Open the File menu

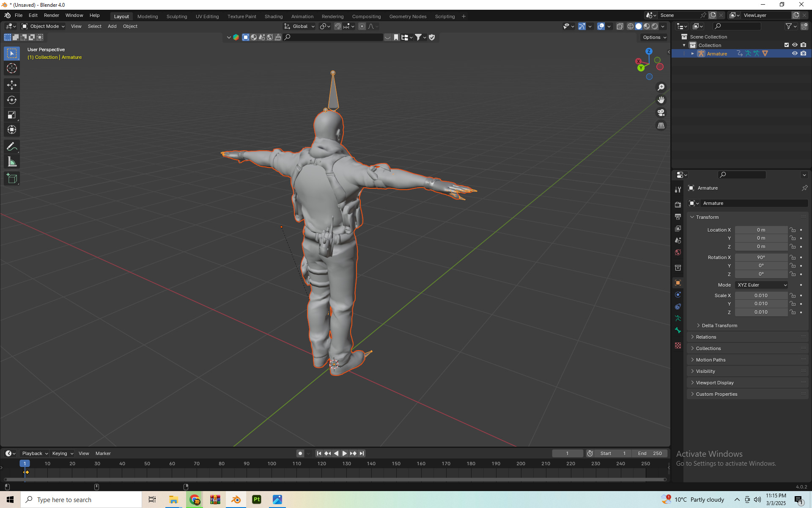point(19,15)
